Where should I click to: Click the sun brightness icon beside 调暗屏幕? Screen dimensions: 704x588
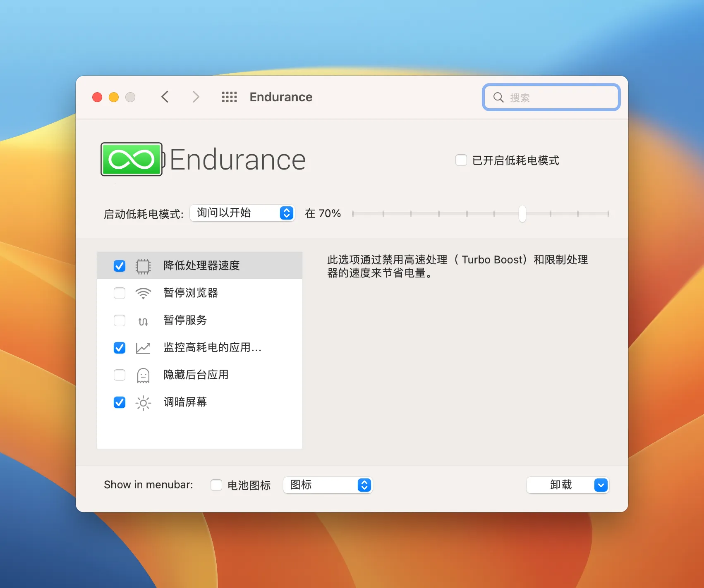tap(143, 403)
